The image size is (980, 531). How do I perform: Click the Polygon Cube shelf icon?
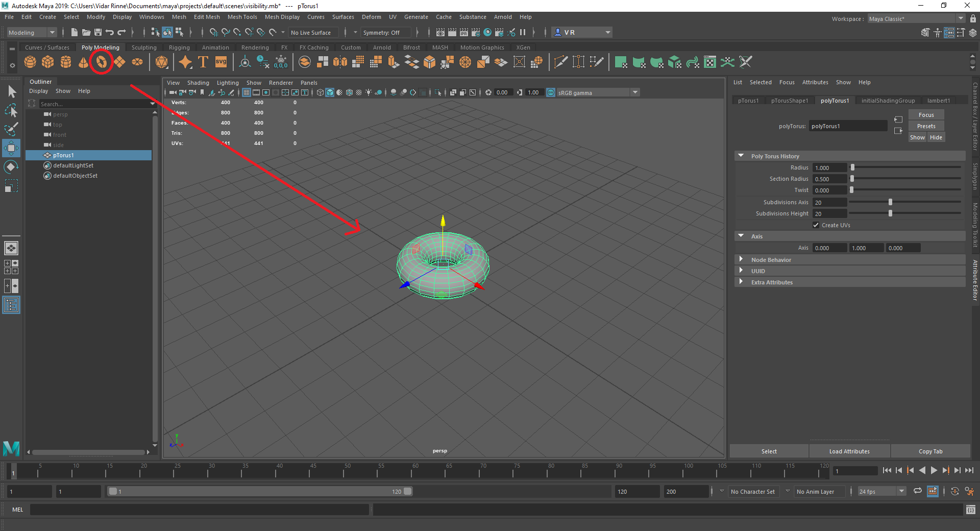click(x=48, y=62)
